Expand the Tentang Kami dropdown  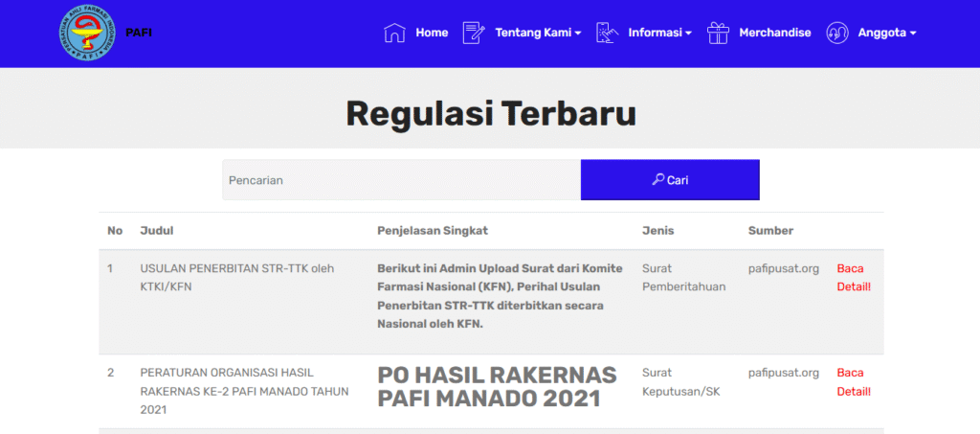tap(538, 33)
